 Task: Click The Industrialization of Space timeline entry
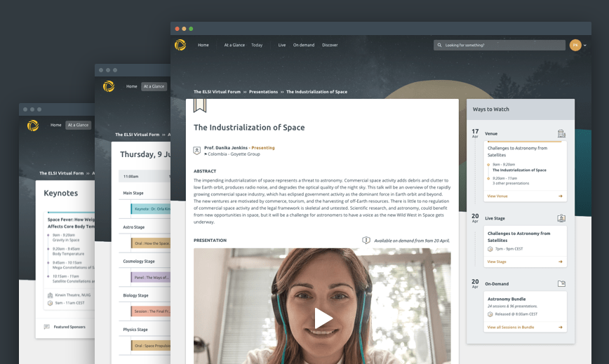coord(519,170)
